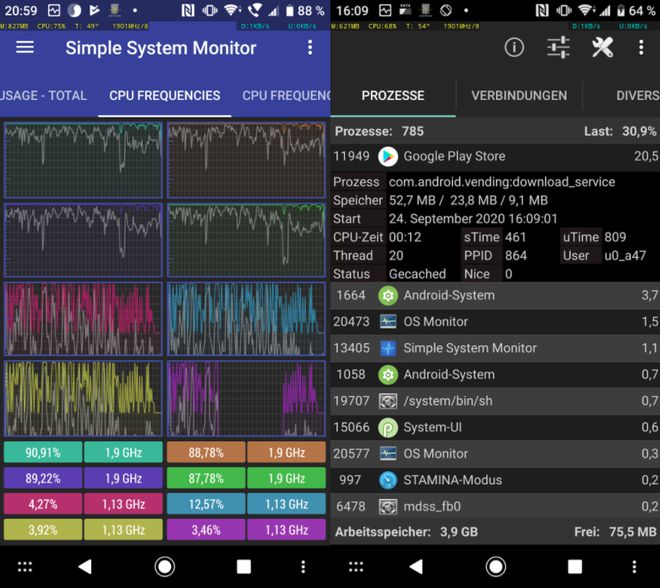Expand the Simple System Monitor 13405 row

click(495, 349)
